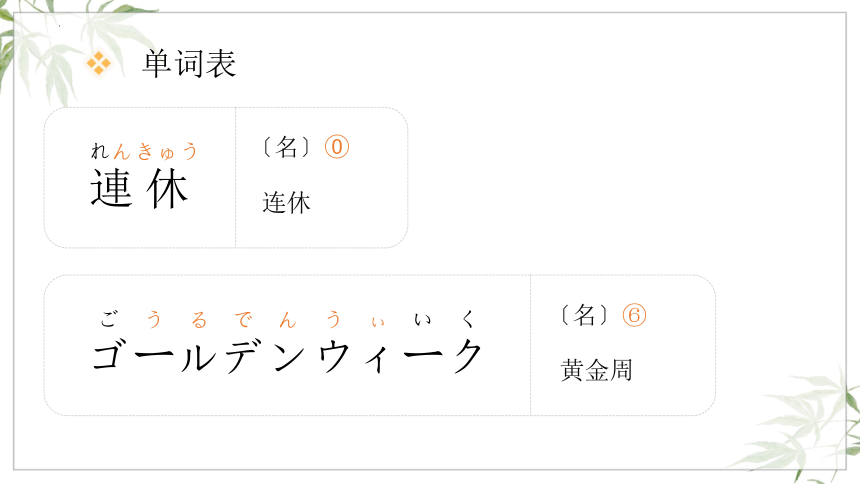Image resolution: width=860 pixels, height=484 pixels.
Task: Click the orange diamond bullet icon
Action: (99, 63)
